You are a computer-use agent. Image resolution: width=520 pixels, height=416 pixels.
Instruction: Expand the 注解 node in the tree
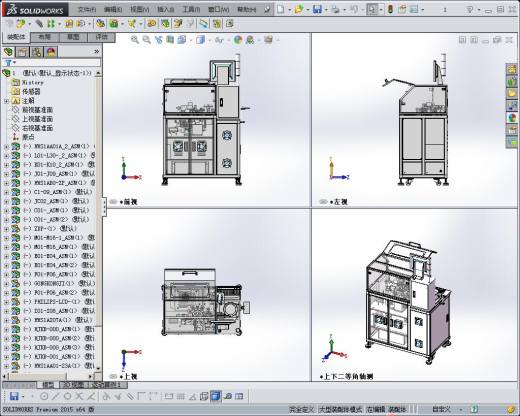[x=6, y=101]
